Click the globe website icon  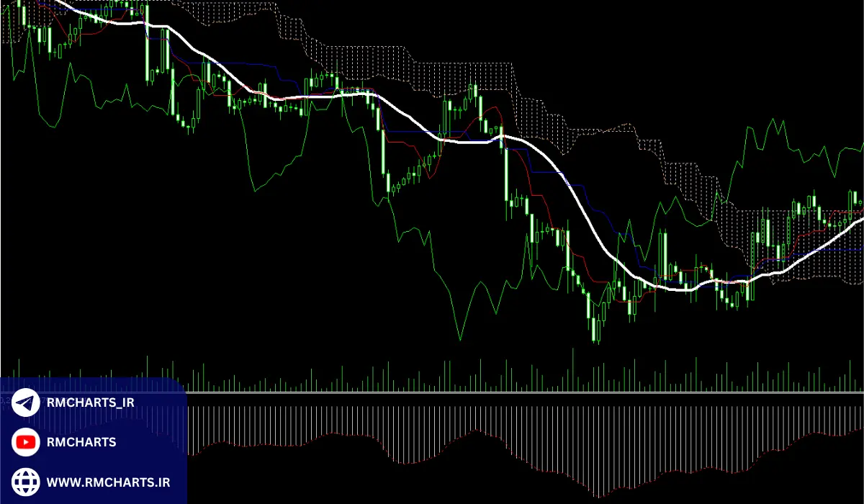point(27,481)
